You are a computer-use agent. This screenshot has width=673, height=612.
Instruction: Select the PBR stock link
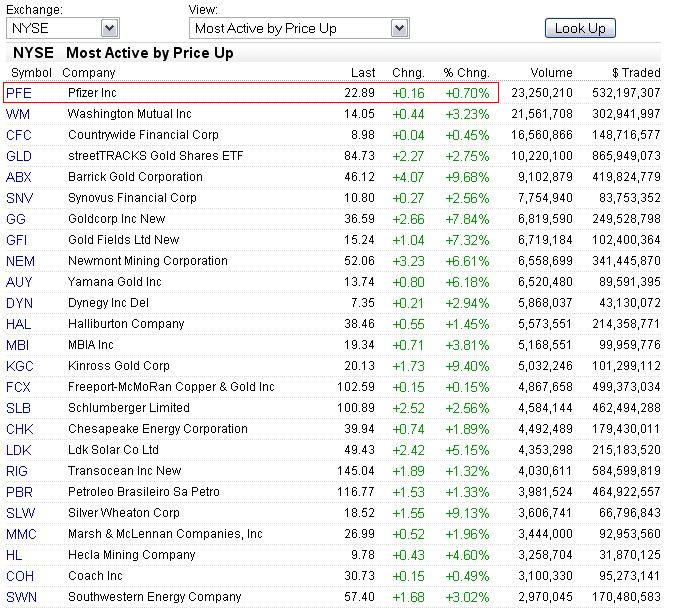19,492
